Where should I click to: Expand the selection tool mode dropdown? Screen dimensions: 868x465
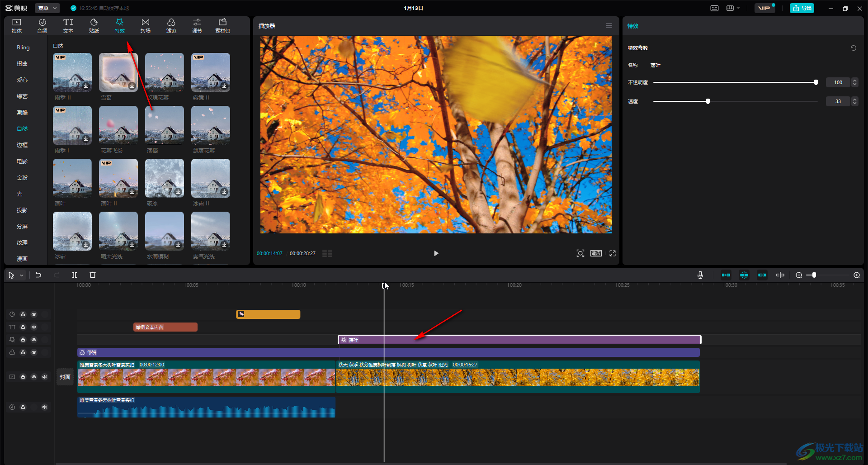coord(22,275)
